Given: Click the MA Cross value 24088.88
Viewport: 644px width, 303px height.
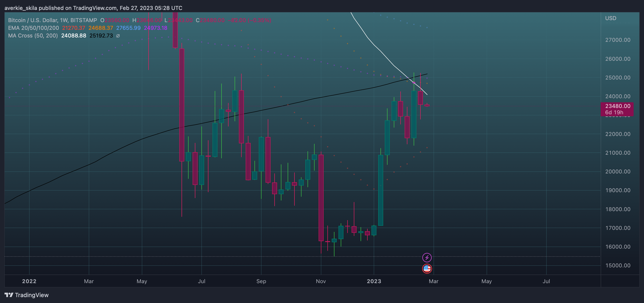Looking at the screenshot, I should [74, 36].
